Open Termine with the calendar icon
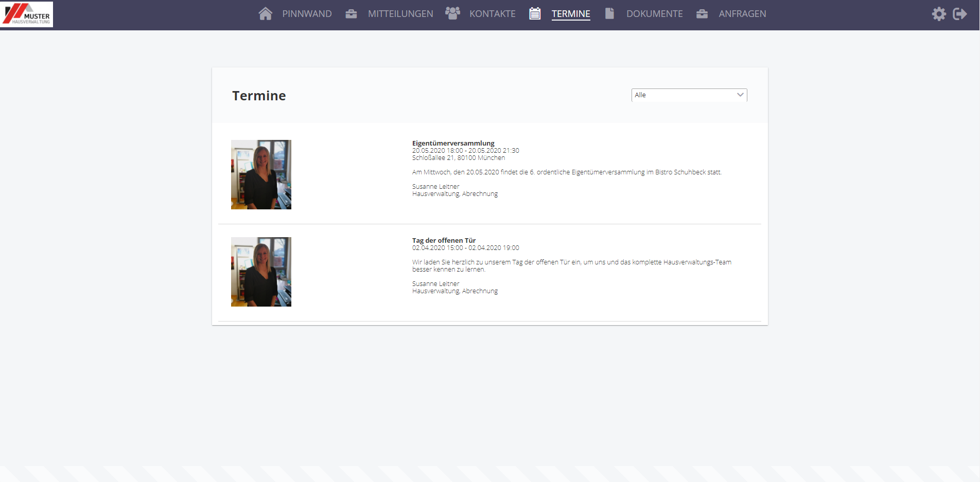 coord(535,14)
